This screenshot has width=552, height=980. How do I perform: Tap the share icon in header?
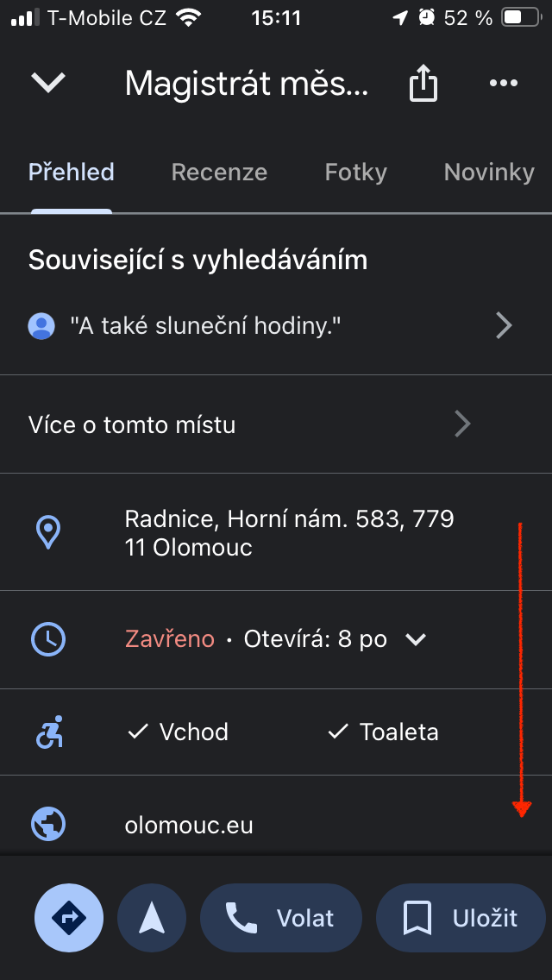(423, 84)
